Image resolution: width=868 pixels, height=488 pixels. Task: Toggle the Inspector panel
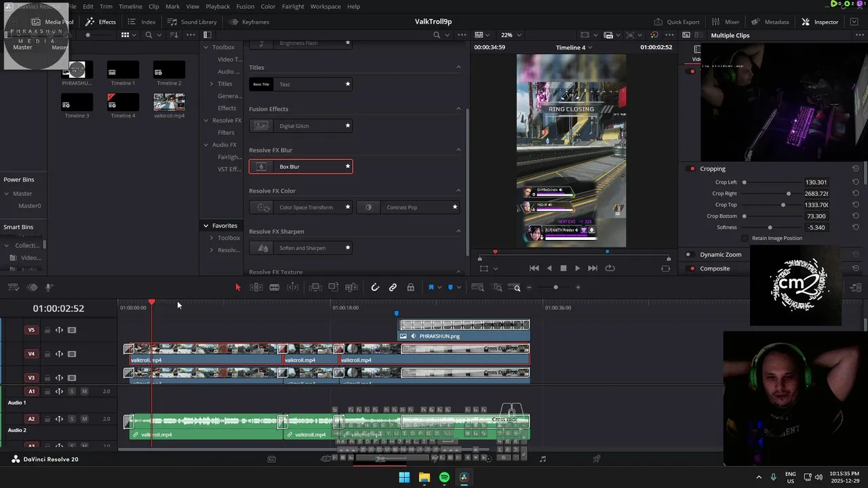coord(820,22)
